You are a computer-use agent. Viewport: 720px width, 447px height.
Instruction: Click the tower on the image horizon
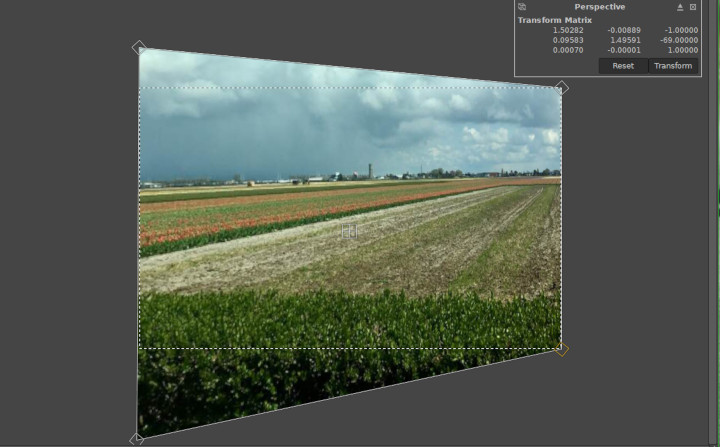pyautogui.click(x=369, y=170)
